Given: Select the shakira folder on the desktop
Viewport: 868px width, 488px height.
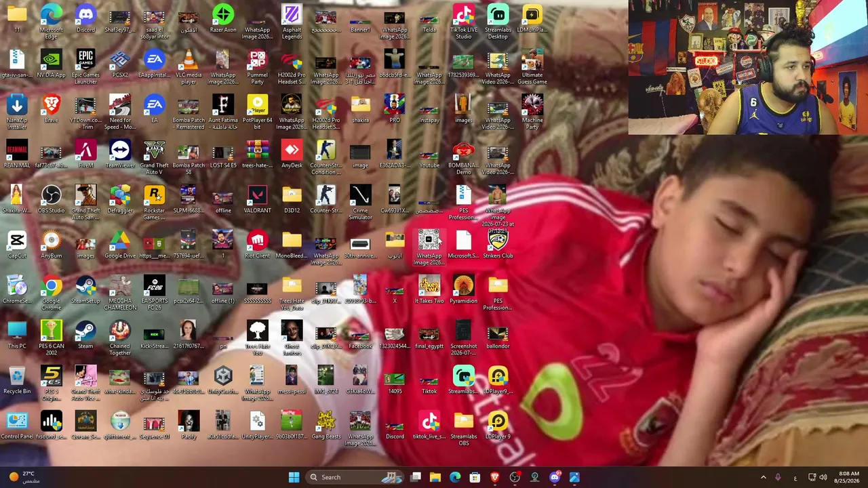Looking at the screenshot, I should click(360, 109).
